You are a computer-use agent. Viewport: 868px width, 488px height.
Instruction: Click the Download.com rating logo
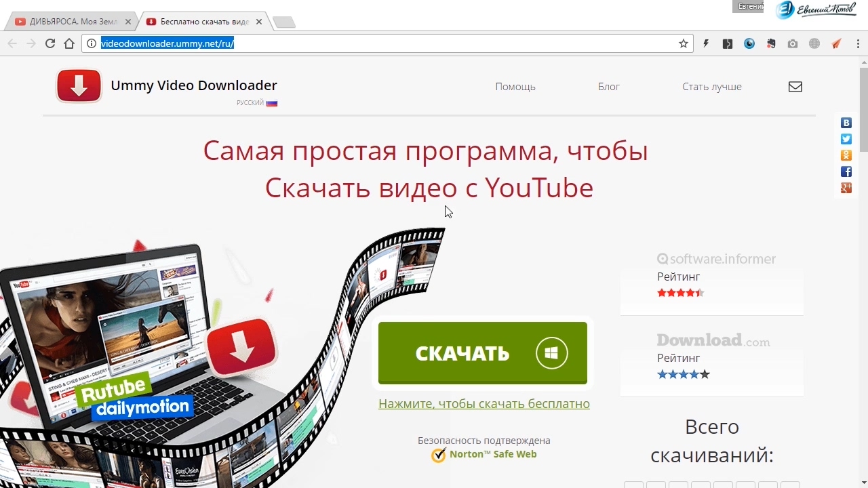713,340
